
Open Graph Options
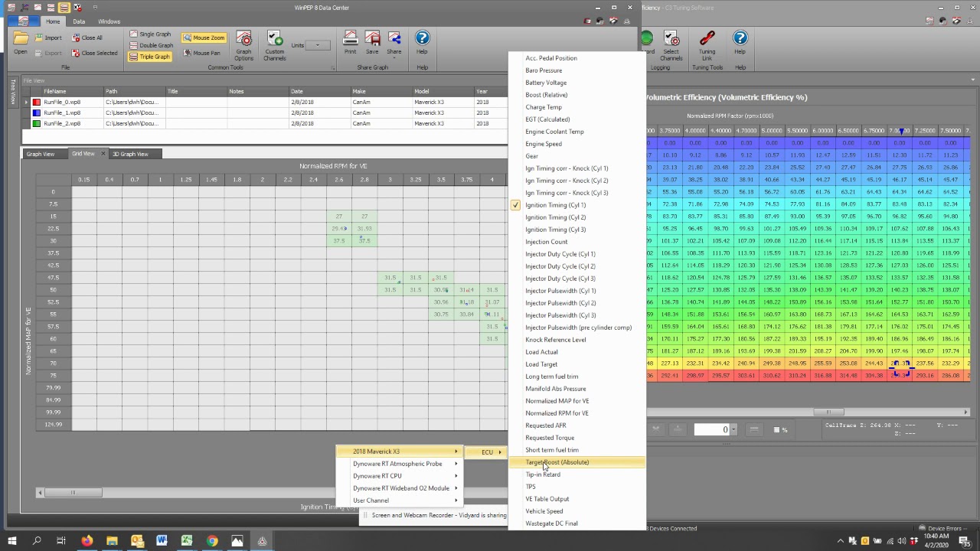click(x=243, y=46)
